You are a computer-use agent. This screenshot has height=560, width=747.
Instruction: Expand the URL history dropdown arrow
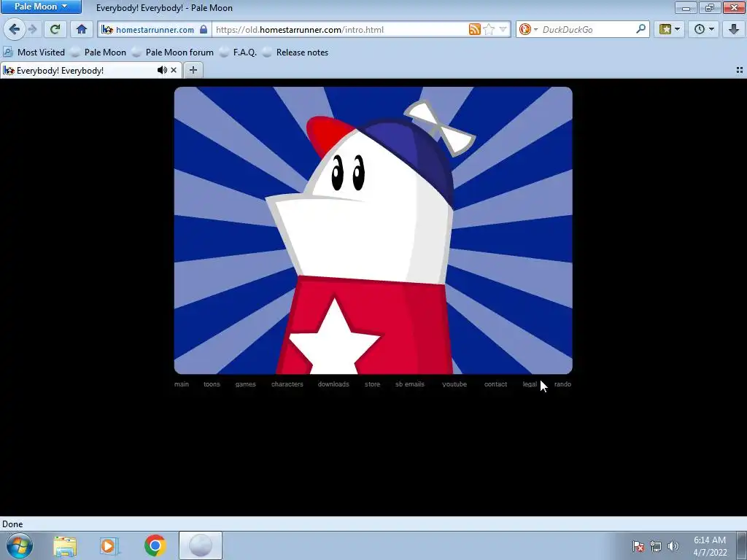tap(503, 29)
